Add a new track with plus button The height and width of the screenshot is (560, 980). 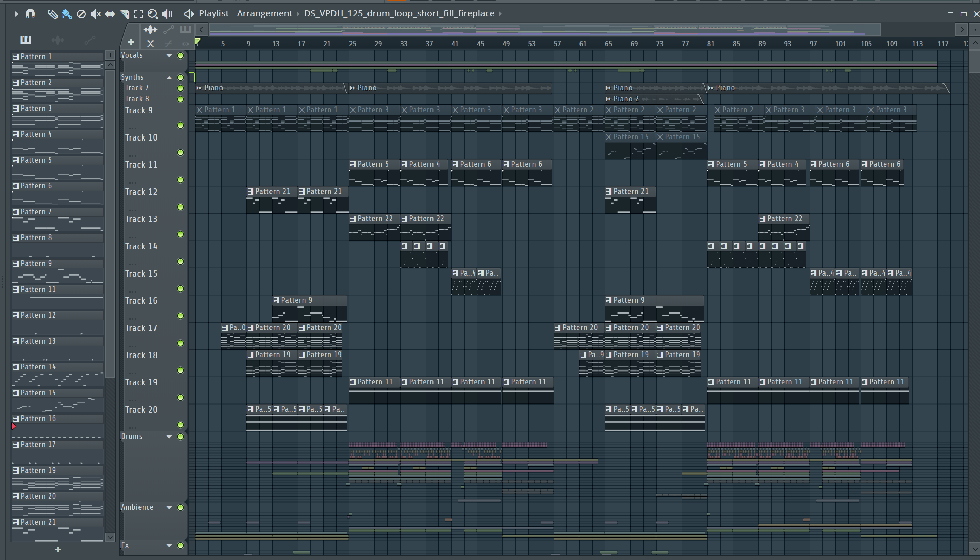131,42
